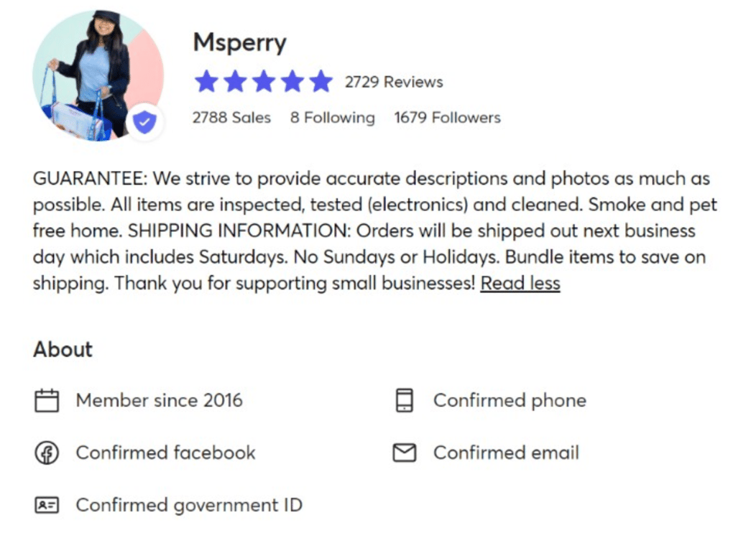Screen dimensions: 756x548
Task: View the 8 Following list
Action: click(332, 117)
